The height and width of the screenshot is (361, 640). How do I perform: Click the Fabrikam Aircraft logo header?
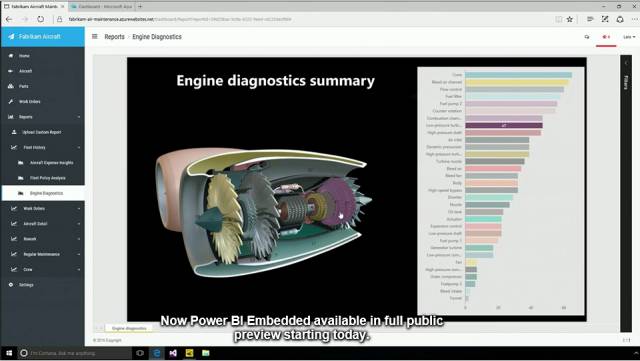click(x=43, y=37)
